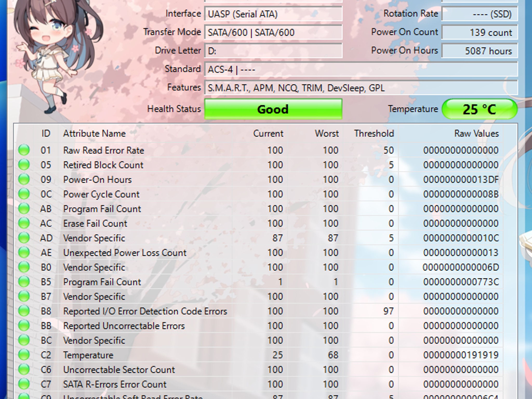Click the Attribute Name column header
Screen dimensions: 532x399
(94, 134)
